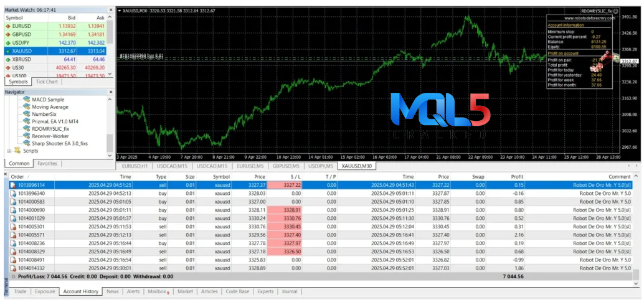
Task: Click the icon of sell order 1014005571
Action: [12, 235]
